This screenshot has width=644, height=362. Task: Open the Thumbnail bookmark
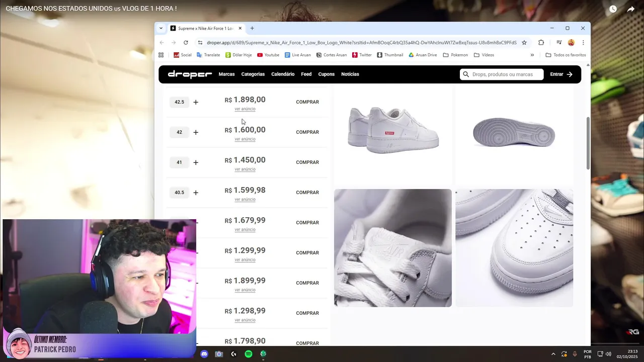(390, 55)
